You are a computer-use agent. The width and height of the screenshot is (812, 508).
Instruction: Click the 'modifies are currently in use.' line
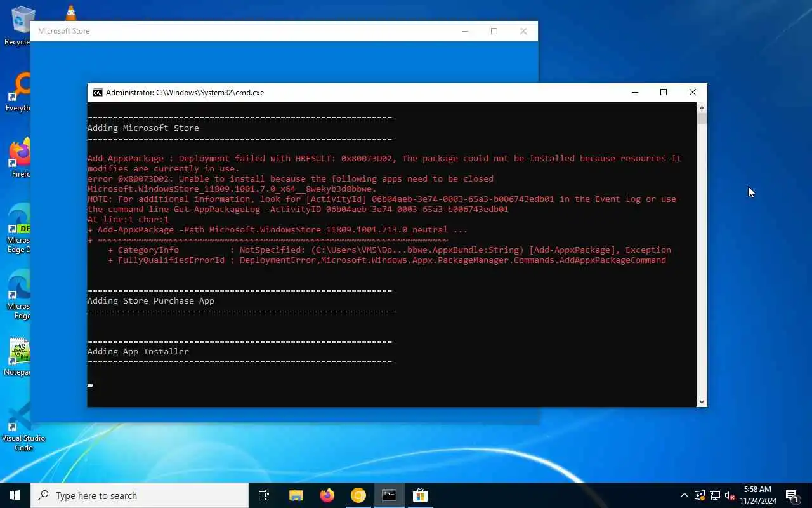pos(164,169)
